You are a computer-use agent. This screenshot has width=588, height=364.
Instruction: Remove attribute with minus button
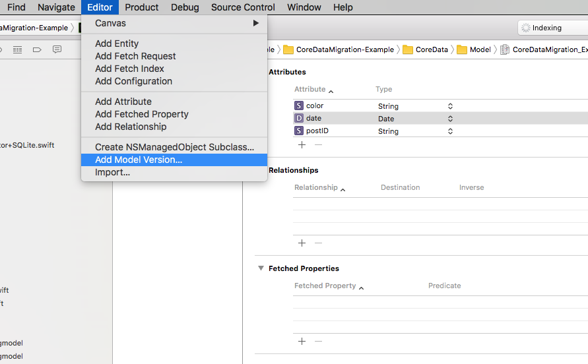pos(318,144)
